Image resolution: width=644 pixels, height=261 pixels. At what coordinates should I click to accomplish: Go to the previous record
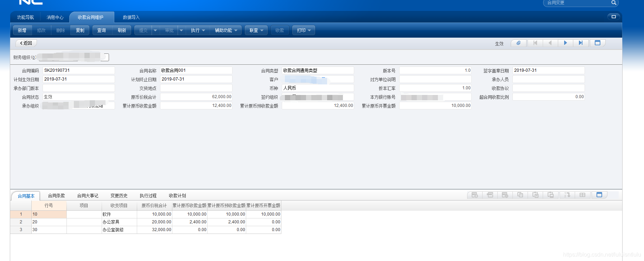[x=550, y=43]
